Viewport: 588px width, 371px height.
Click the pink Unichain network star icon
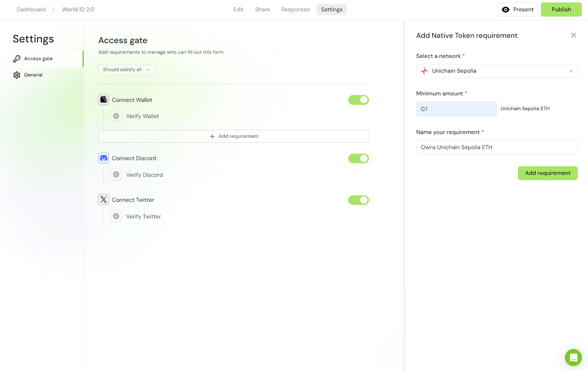pos(424,71)
